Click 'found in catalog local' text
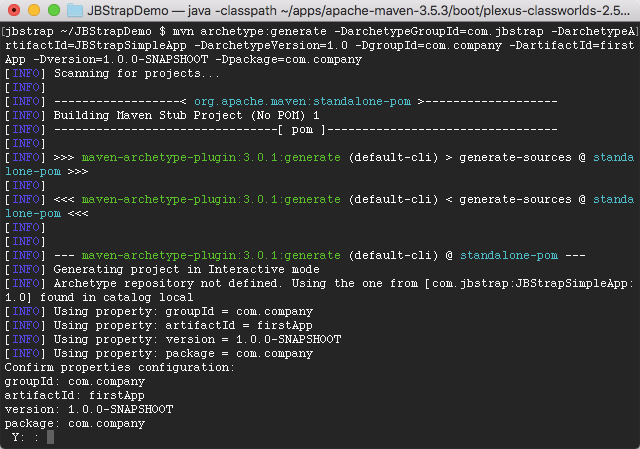Viewport: 640px width, 449px height. coord(116,297)
